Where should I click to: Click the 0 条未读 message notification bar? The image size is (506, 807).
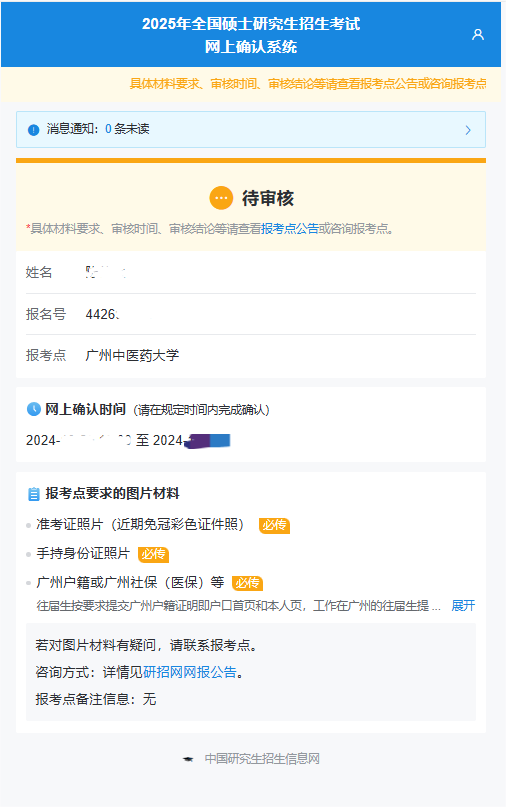point(251,130)
